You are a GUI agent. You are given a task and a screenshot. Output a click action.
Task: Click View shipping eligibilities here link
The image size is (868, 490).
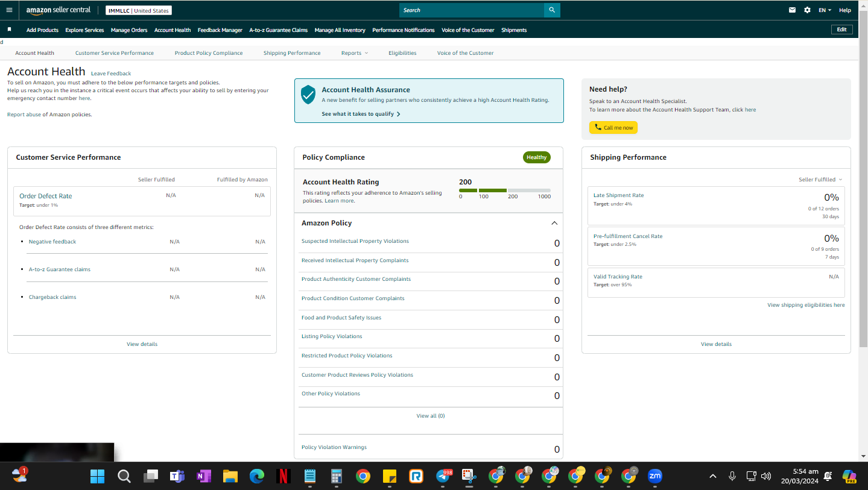coord(806,305)
